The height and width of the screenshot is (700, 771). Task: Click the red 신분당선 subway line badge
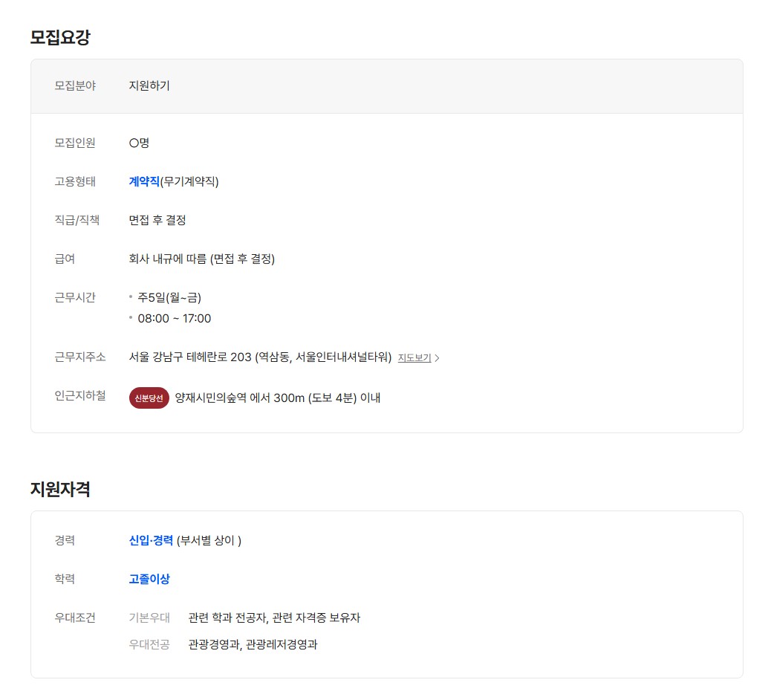pos(149,398)
